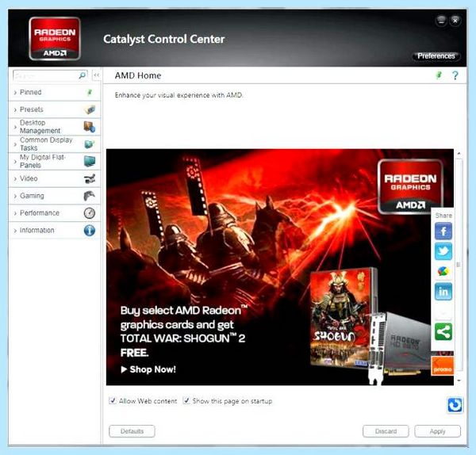This screenshot has width=476, height=455.
Task: Click the Desktop Management icon
Action: [90, 127]
